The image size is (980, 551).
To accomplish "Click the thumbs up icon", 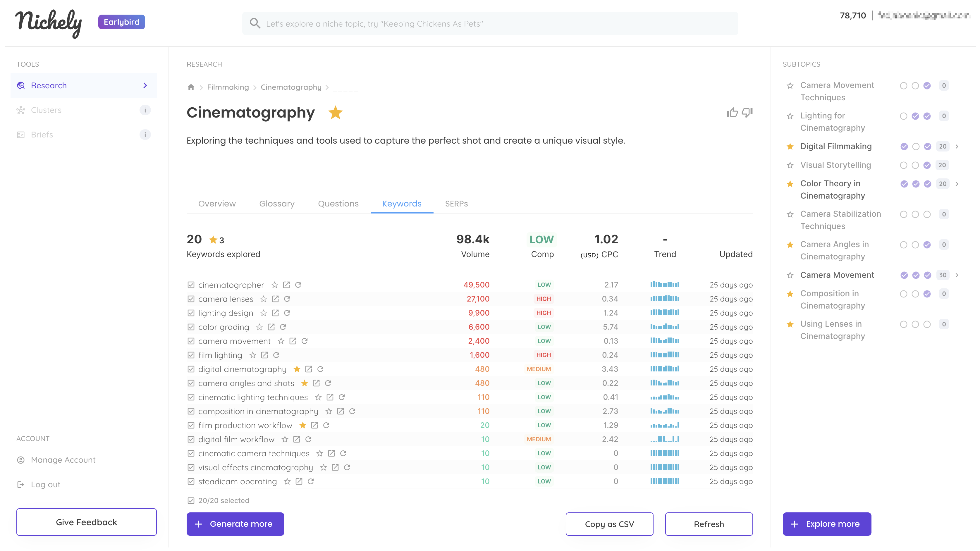I will click(732, 113).
